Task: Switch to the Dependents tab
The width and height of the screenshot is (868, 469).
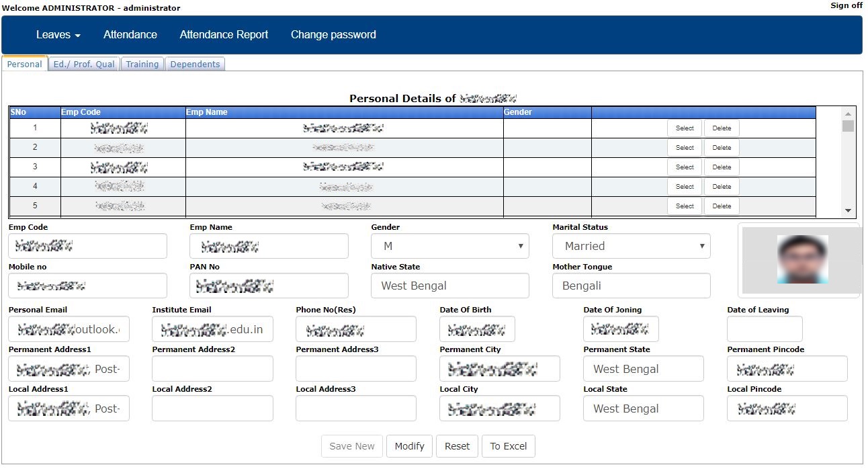Action: click(195, 64)
